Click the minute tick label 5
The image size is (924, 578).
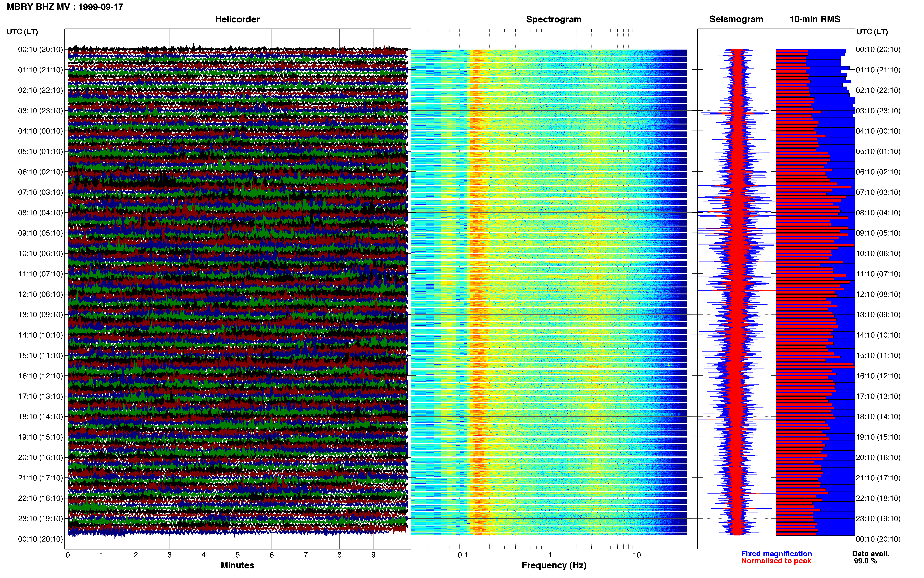click(x=238, y=555)
